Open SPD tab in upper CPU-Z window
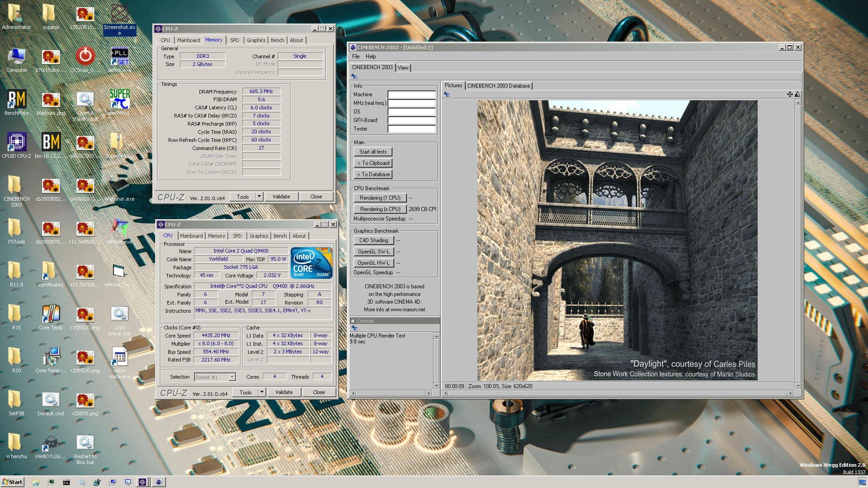This screenshot has width=868, height=488. (x=234, y=40)
